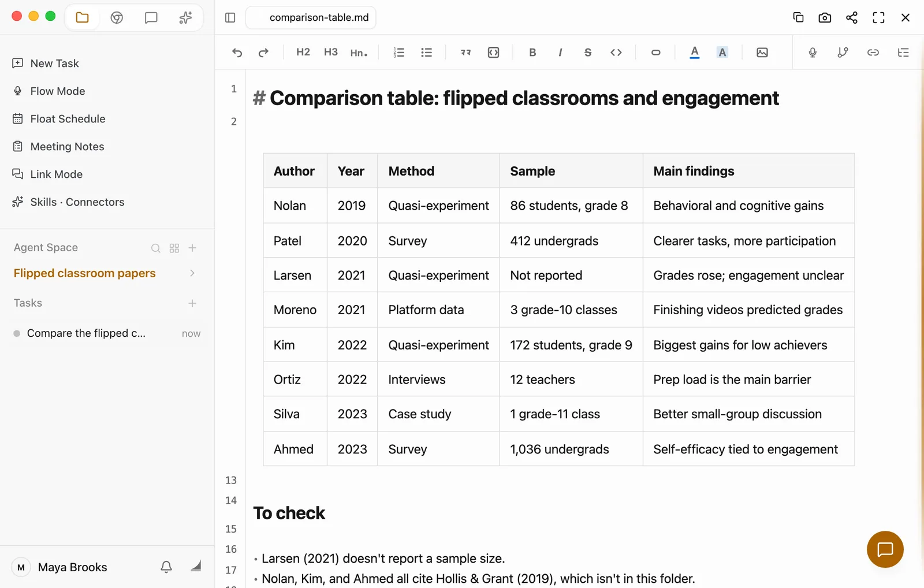
Task: Switch to the chat bubble tab
Action: click(151, 17)
